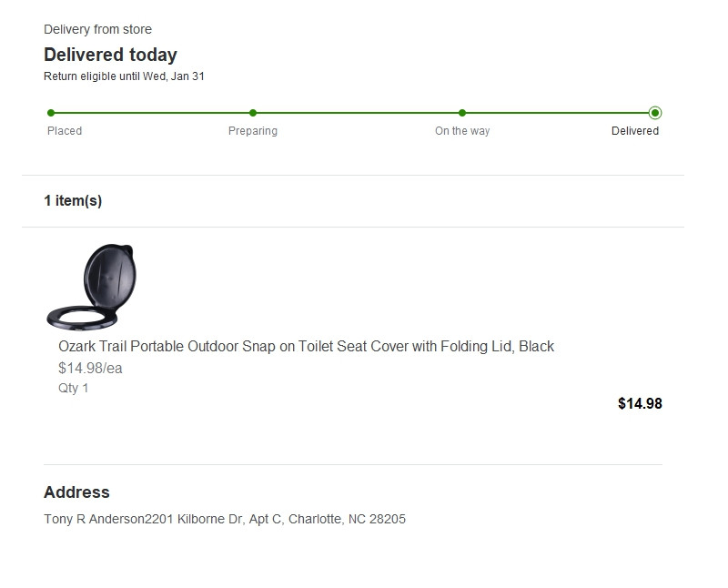Click the Delivered status circle icon
728x588 pixels.
click(x=655, y=113)
